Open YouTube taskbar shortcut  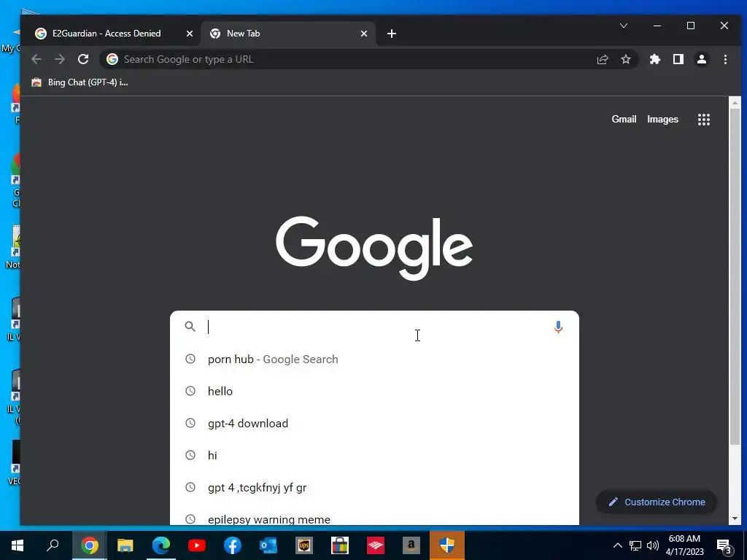[x=197, y=545]
